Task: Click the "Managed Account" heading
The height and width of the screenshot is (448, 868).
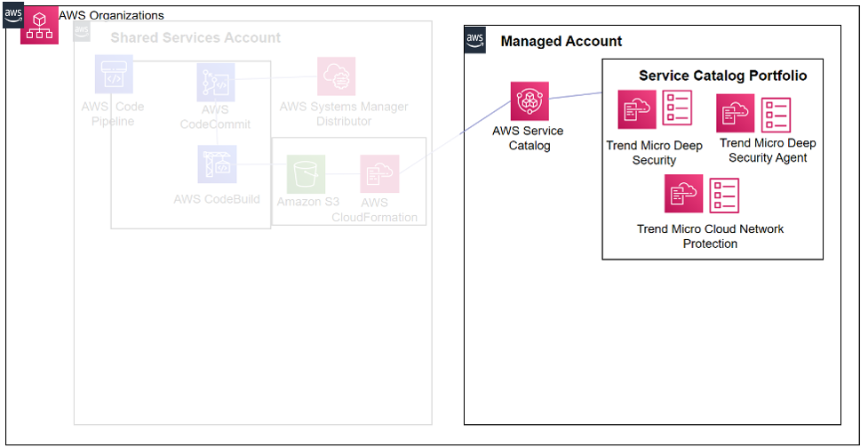Action: point(561,42)
